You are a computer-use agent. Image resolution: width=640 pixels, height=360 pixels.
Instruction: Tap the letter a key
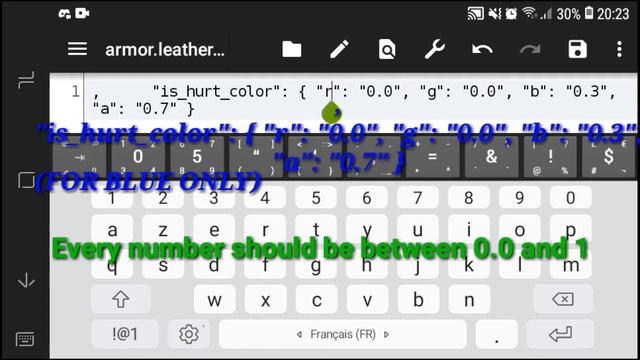click(x=112, y=229)
